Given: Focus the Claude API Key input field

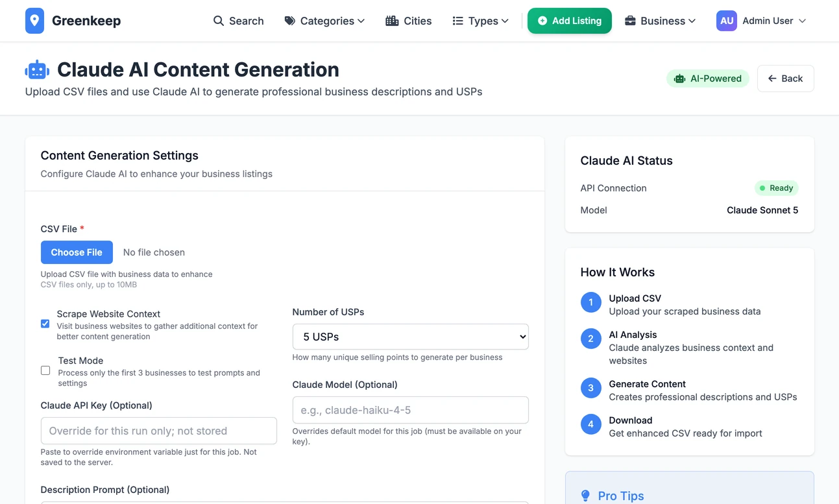Looking at the screenshot, I should (159, 431).
